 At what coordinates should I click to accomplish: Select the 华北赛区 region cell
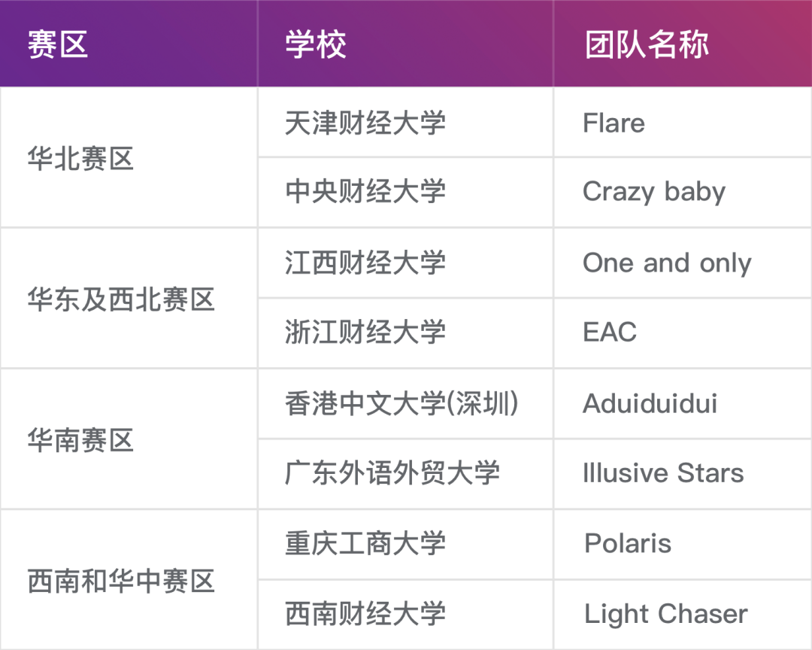point(129,157)
